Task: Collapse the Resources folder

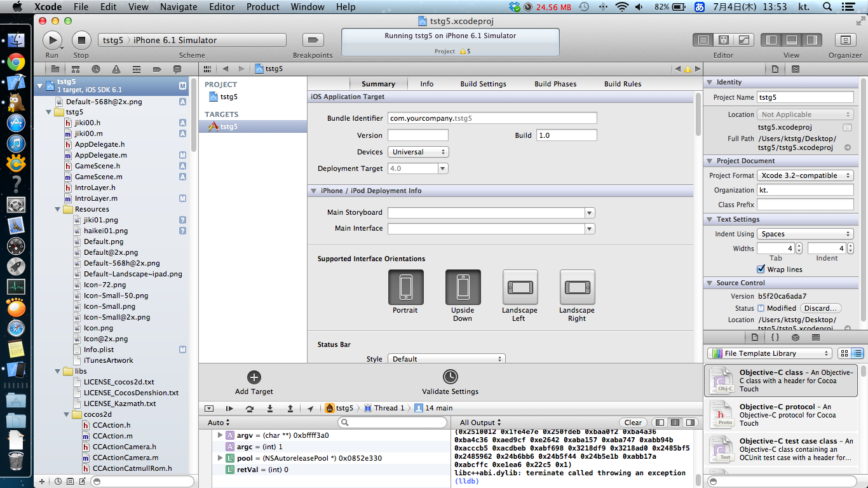Action: 58,209
